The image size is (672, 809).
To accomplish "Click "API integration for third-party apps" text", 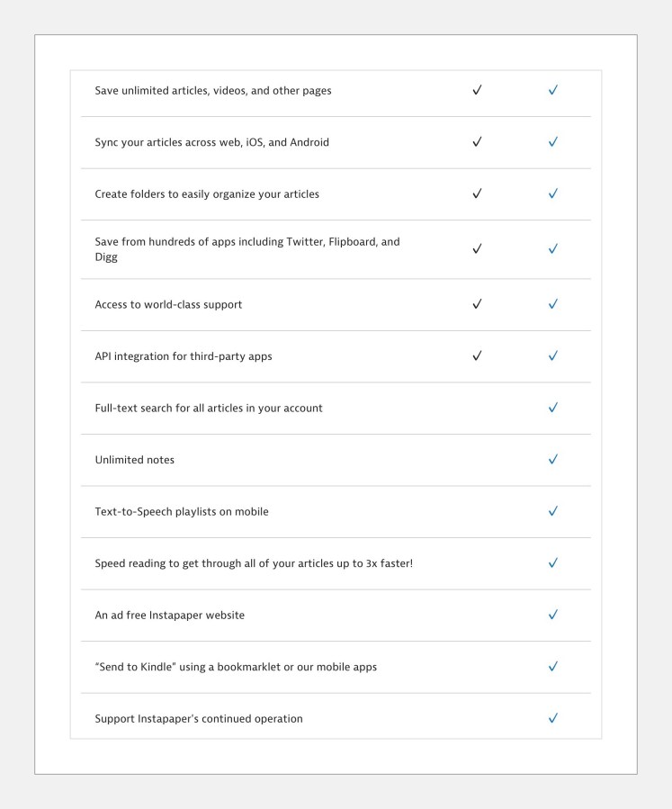I will [183, 356].
